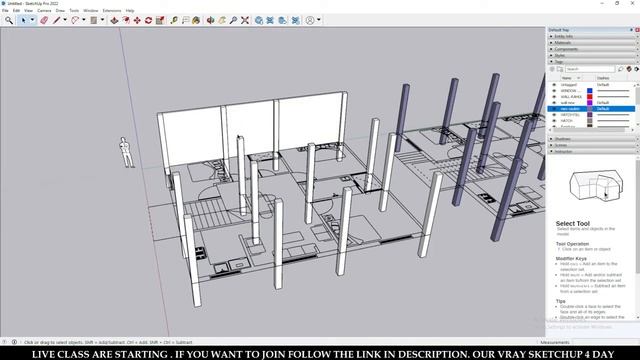Pick the Line pencil tool
Viewport: 640px width, 360px height.
click(x=56, y=20)
